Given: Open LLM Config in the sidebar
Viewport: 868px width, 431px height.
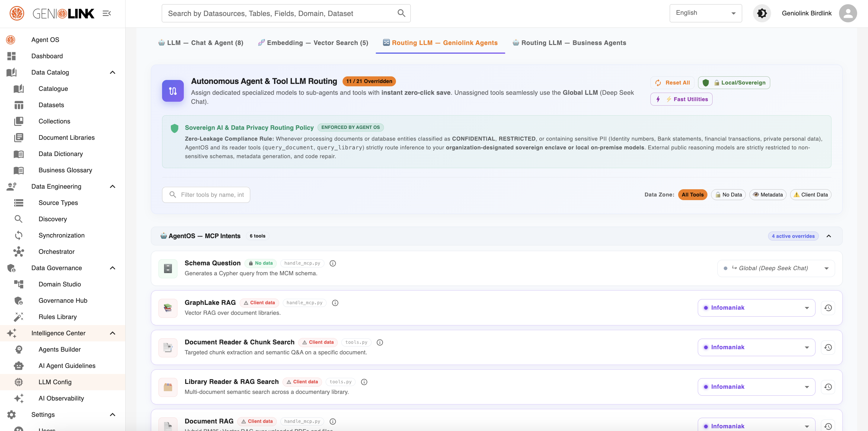Looking at the screenshot, I should coord(63,382).
